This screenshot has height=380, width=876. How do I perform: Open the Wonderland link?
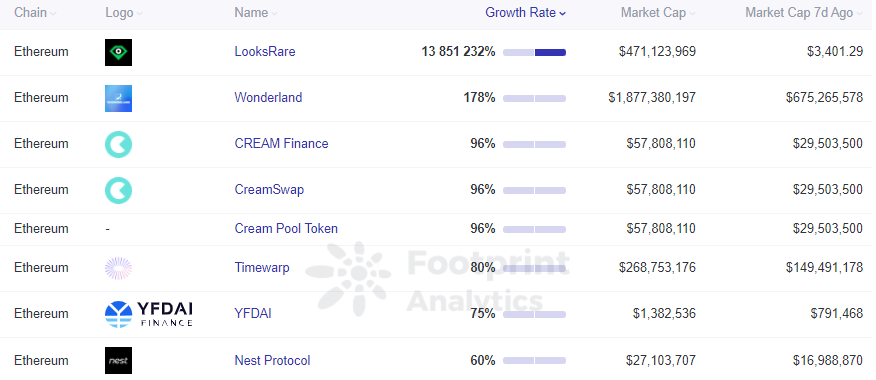(268, 98)
